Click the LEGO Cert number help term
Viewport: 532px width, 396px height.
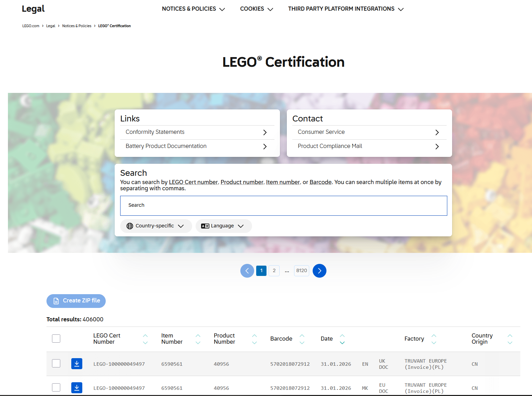coord(193,182)
